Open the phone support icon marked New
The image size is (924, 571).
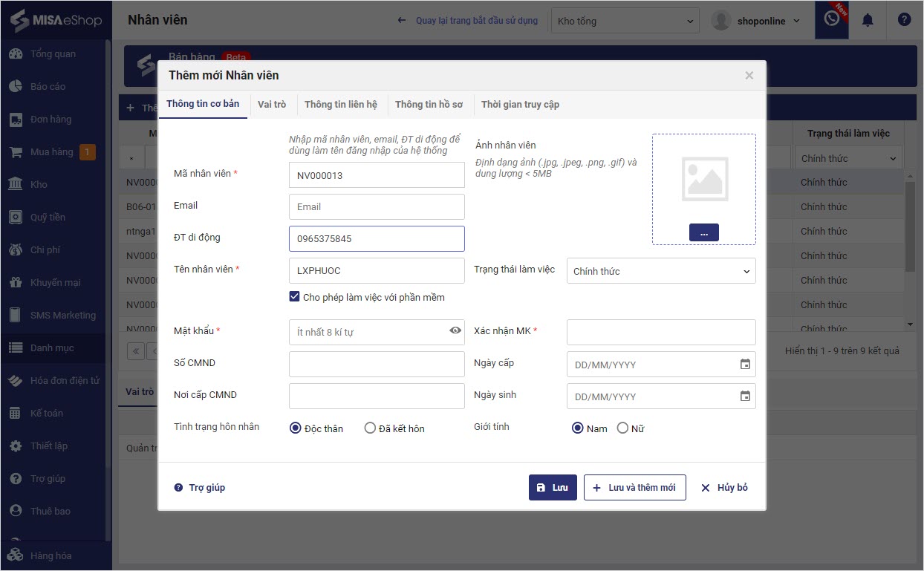pyautogui.click(x=832, y=20)
